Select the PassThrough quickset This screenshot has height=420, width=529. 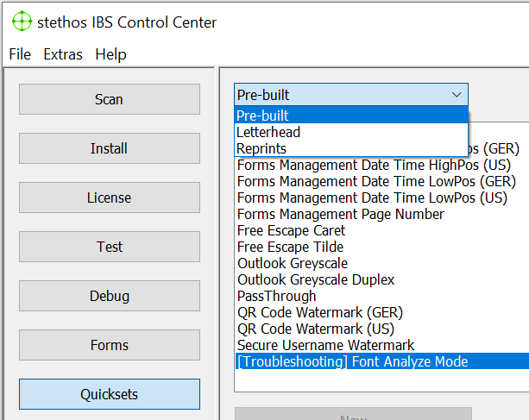276,296
